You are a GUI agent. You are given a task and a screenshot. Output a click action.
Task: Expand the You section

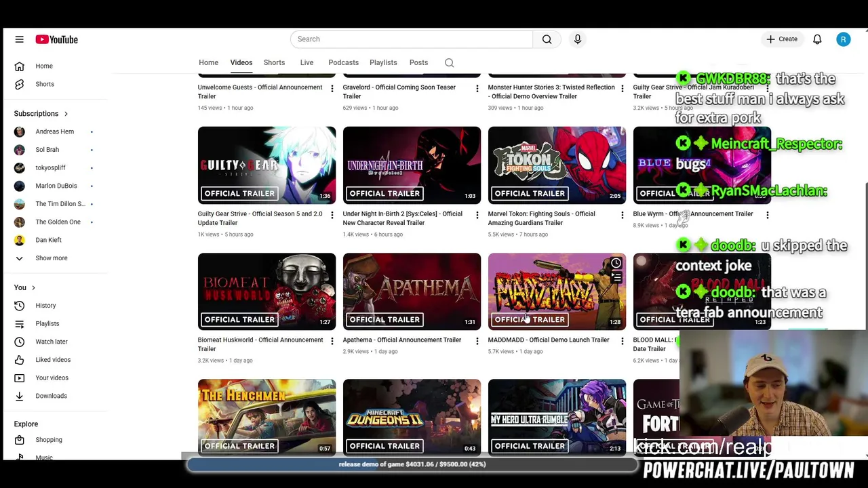point(25,287)
